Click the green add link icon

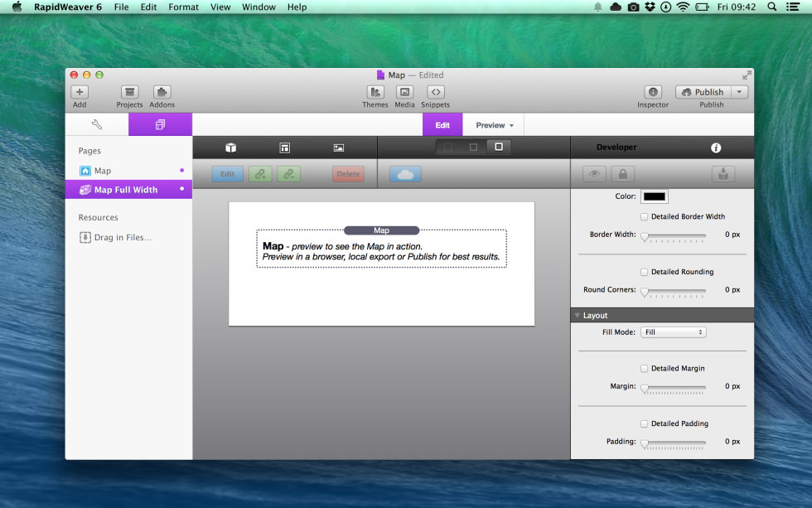[260, 174]
